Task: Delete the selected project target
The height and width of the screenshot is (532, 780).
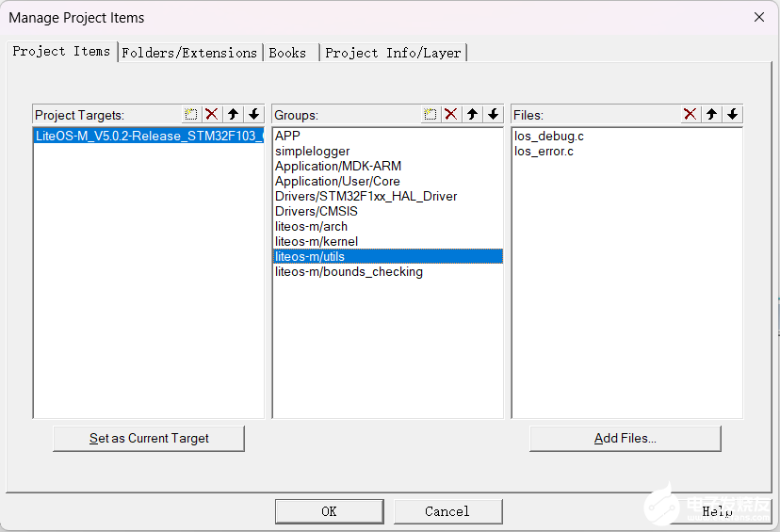Action: coord(212,114)
